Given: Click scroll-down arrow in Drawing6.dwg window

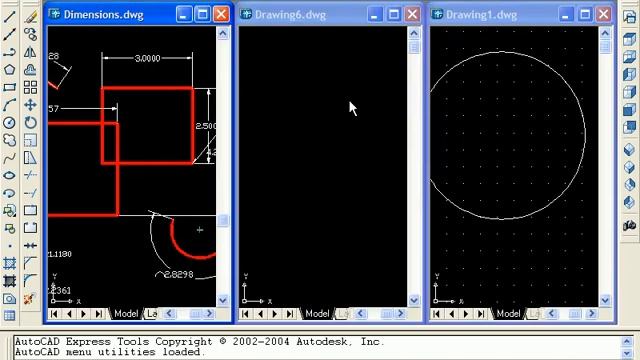Looking at the screenshot, I should [414, 300].
